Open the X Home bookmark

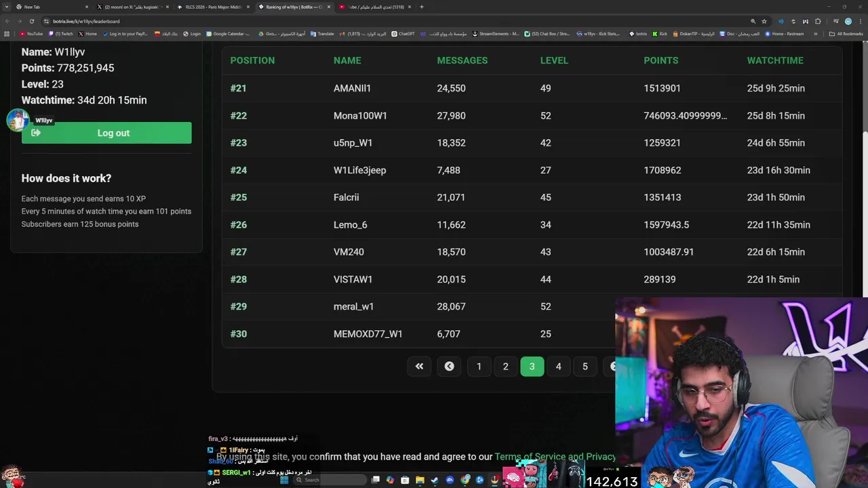[87, 34]
